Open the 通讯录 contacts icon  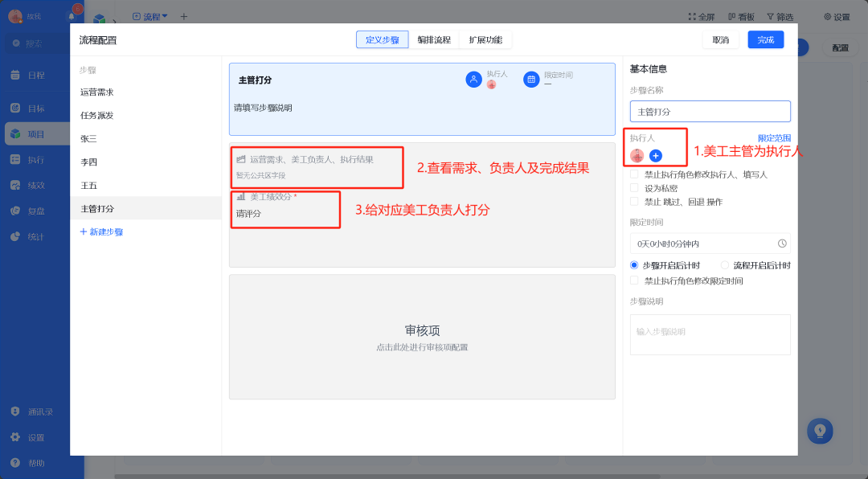click(35, 411)
